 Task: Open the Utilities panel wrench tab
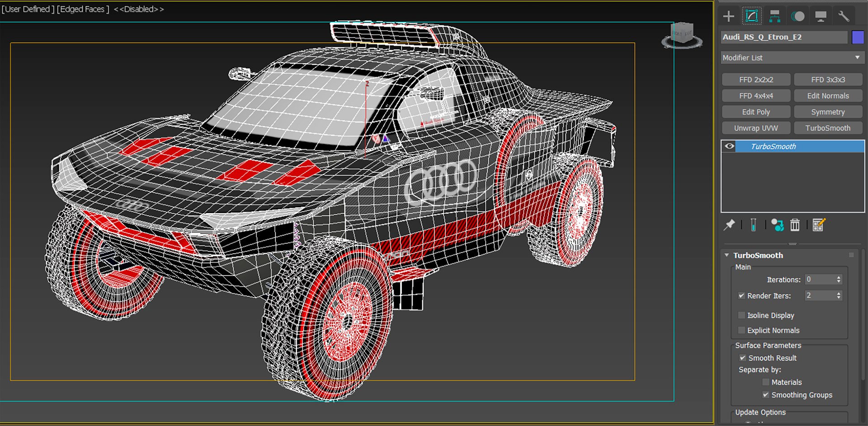[844, 16]
